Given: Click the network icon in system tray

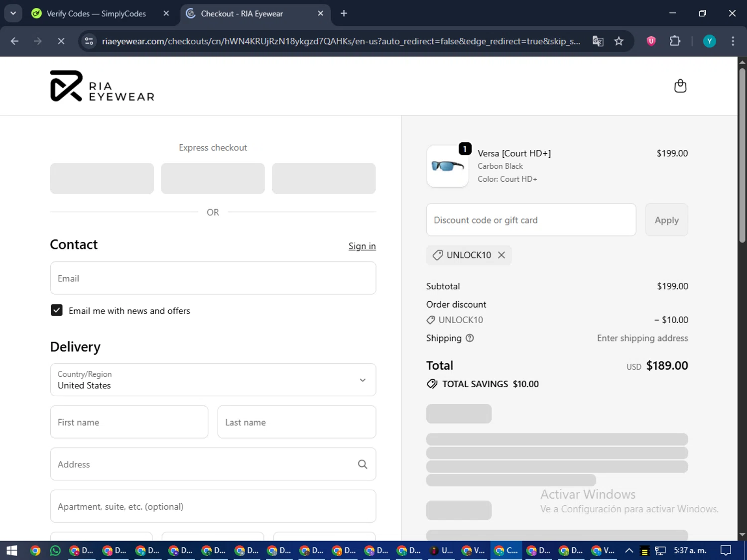Looking at the screenshot, I should tap(660, 551).
